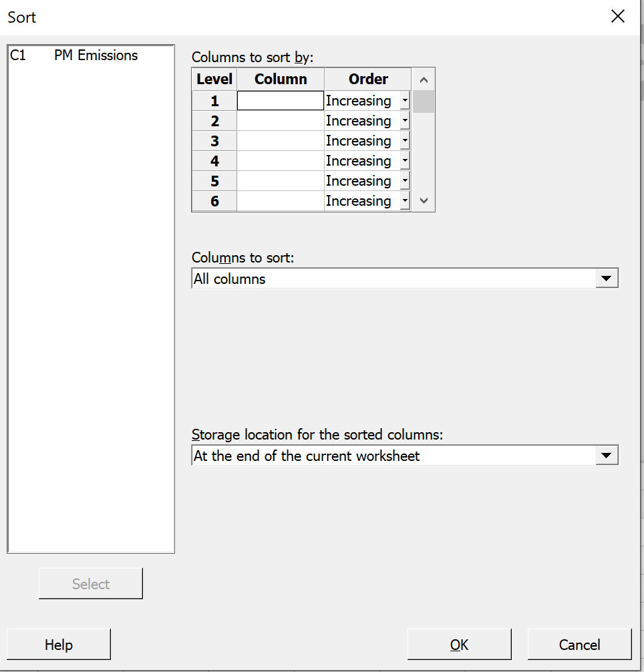Click the Order column header
The width and height of the screenshot is (644, 672).
pyautogui.click(x=368, y=79)
